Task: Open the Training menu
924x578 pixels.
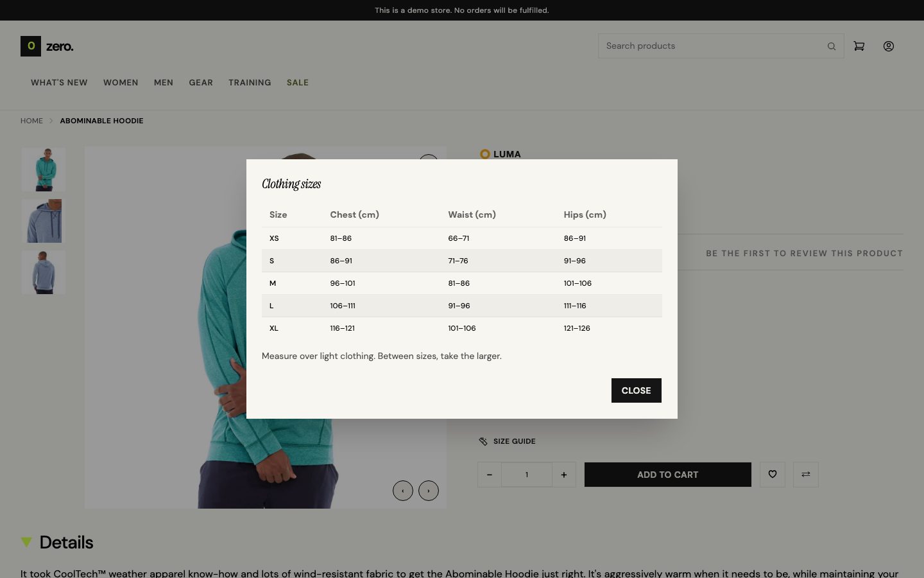Action: 250,83
